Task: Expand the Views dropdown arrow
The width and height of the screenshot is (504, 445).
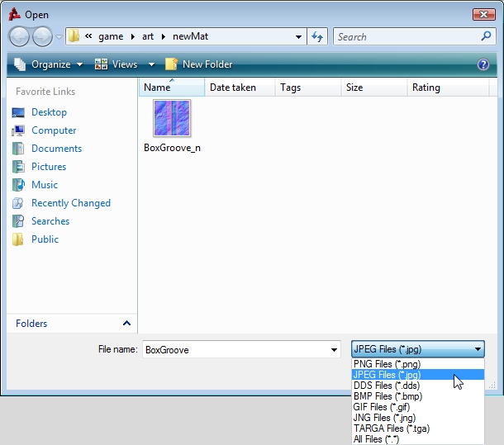Action: (151, 64)
